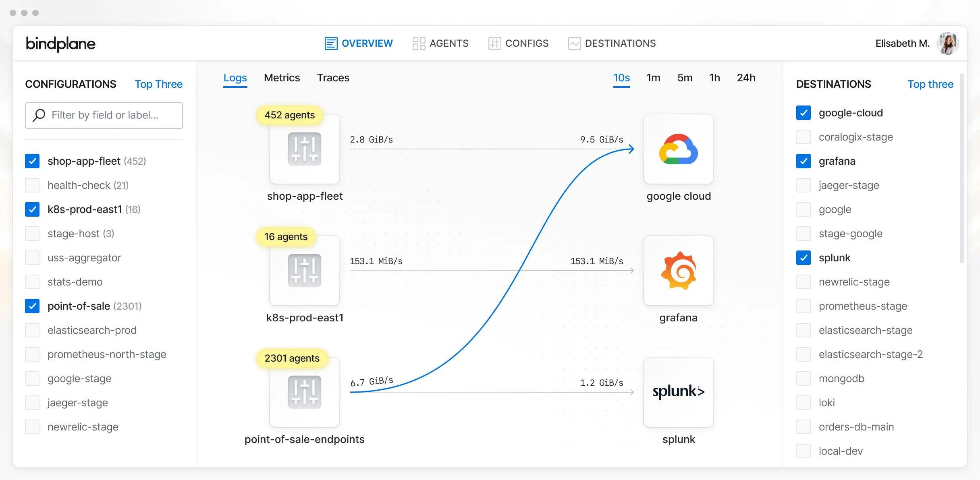Select the 5m time range tab

(685, 78)
